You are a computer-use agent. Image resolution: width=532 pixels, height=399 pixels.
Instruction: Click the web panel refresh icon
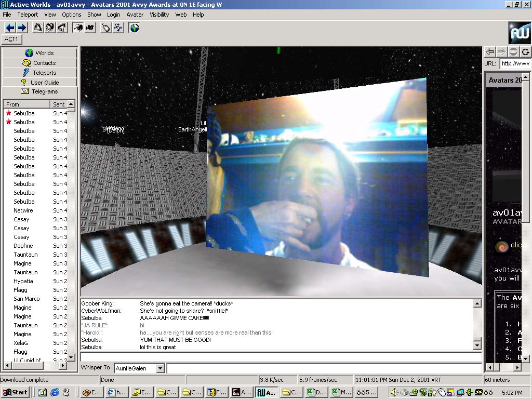(x=525, y=51)
